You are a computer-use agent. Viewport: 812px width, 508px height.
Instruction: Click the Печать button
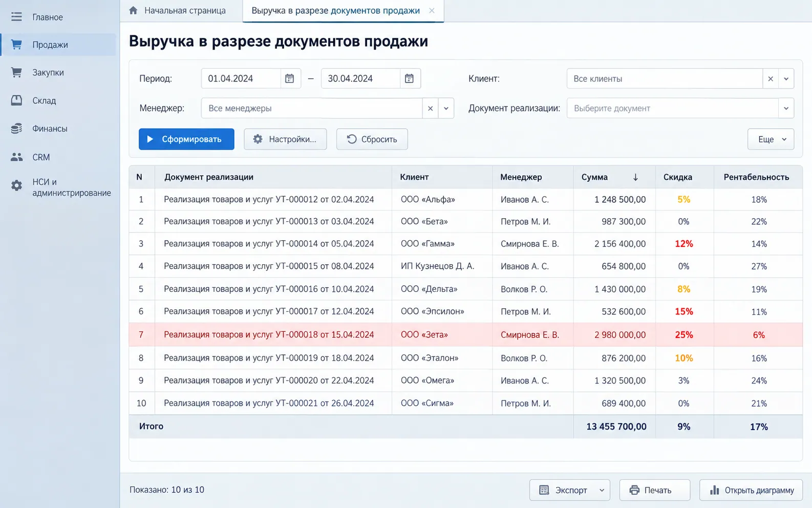point(655,490)
